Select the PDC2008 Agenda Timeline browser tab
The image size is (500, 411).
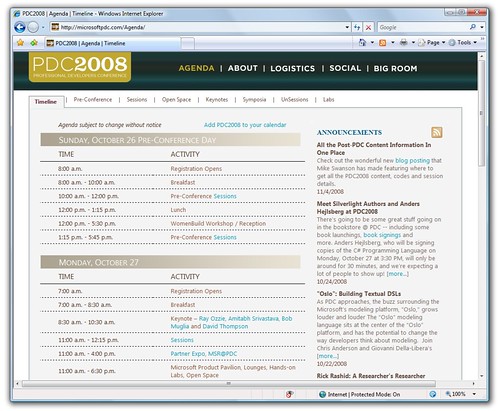pos(113,43)
